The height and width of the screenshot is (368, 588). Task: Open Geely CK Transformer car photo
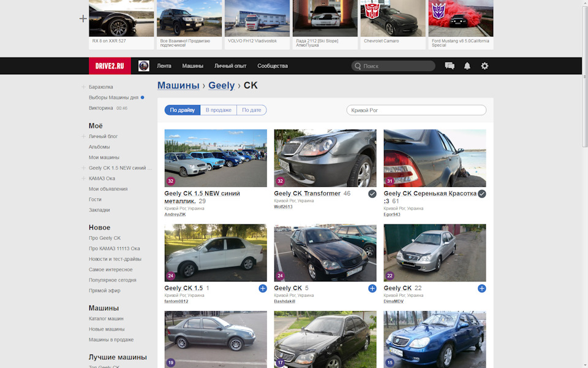tap(325, 158)
